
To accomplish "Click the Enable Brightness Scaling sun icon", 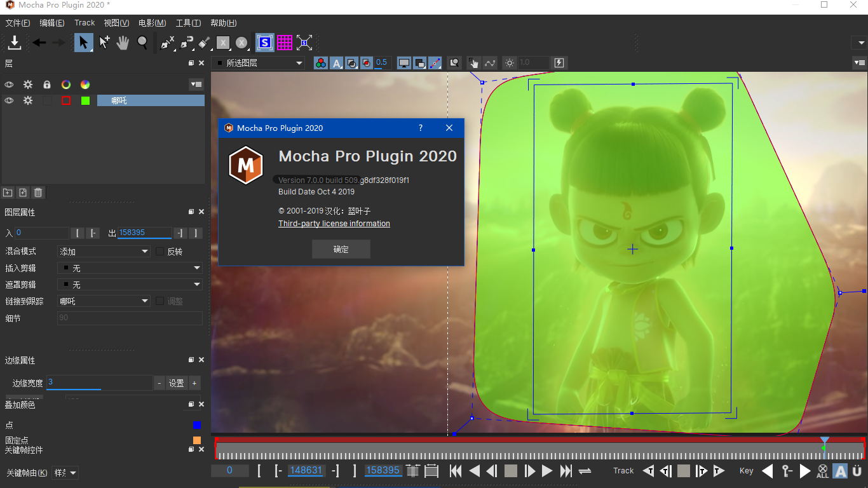I will pyautogui.click(x=510, y=63).
